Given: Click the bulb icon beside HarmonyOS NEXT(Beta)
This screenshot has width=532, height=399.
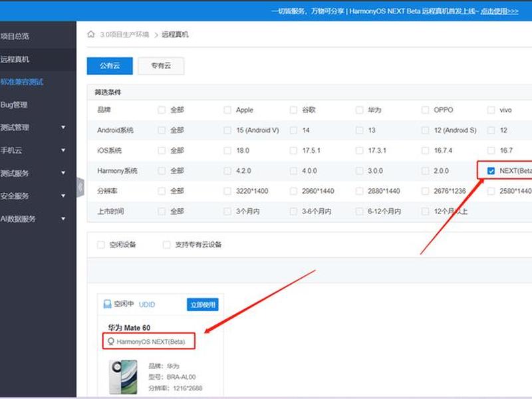Looking at the screenshot, I should point(110,341).
